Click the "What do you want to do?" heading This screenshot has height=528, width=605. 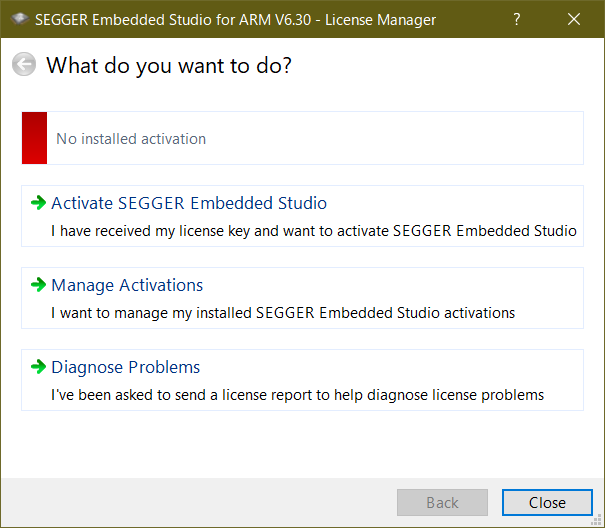(x=169, y=66)
